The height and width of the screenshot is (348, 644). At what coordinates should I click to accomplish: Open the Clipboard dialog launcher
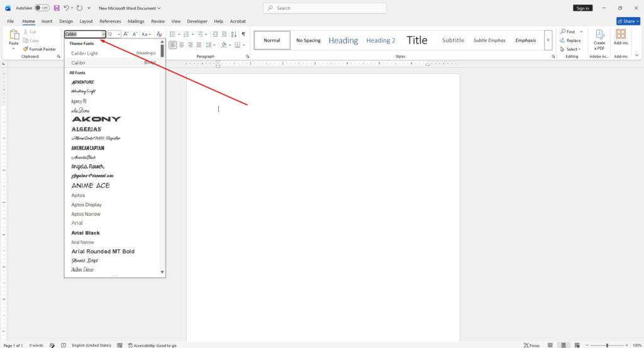coord(58,56)
